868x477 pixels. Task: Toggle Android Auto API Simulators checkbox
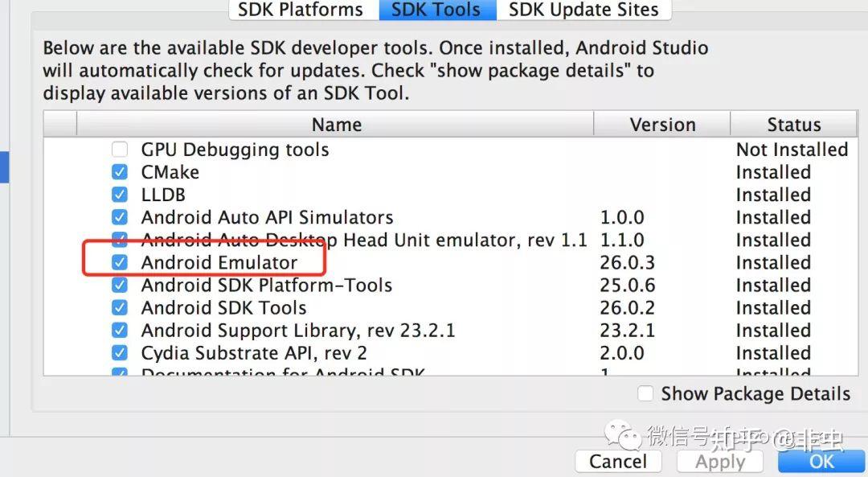click(x=120, y=217)
